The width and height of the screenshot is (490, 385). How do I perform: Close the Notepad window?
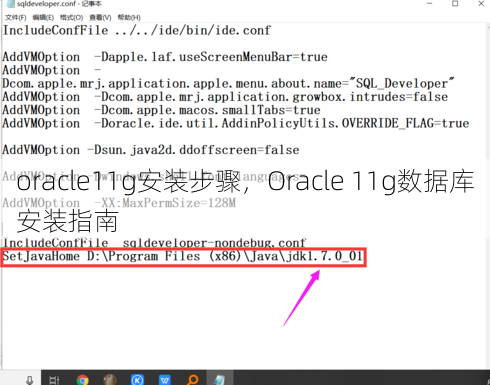coord(481,4)
